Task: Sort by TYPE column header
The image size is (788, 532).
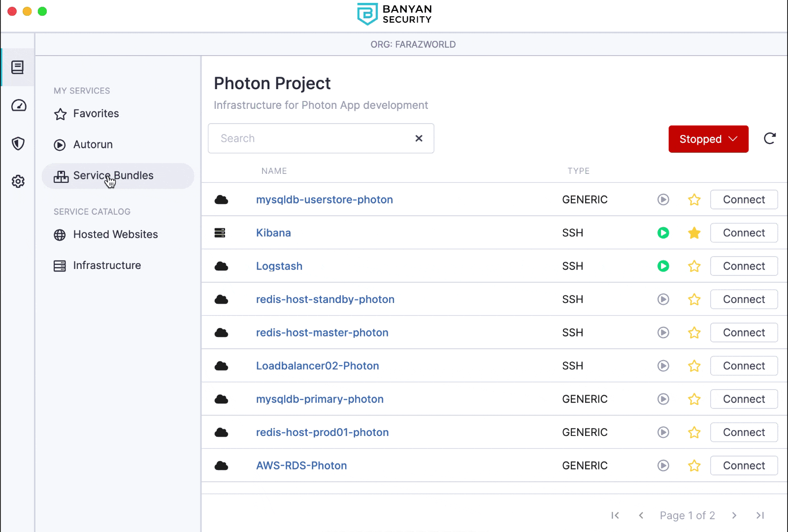Action: tap(579, 171)
